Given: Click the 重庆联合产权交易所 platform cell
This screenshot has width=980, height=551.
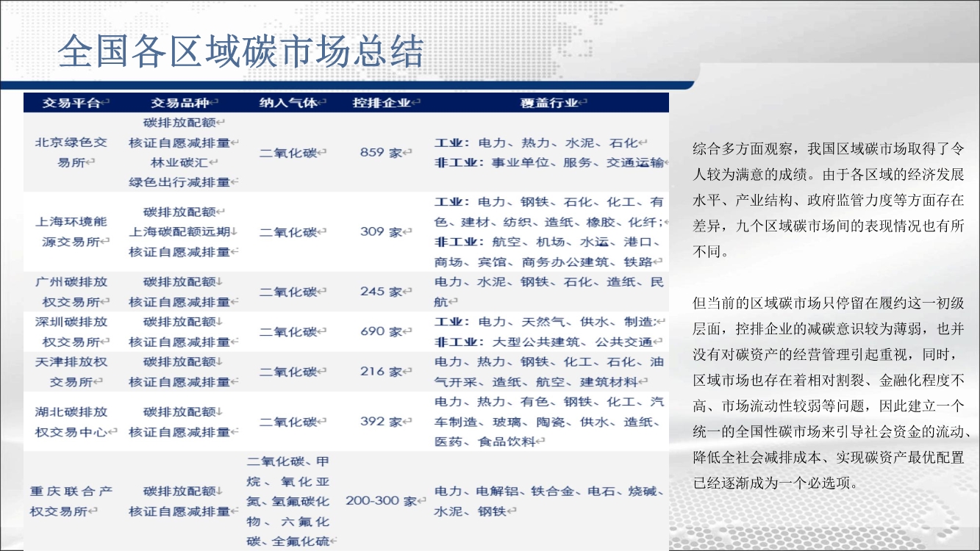Looking at the screenshot, I should click(71, 501).
